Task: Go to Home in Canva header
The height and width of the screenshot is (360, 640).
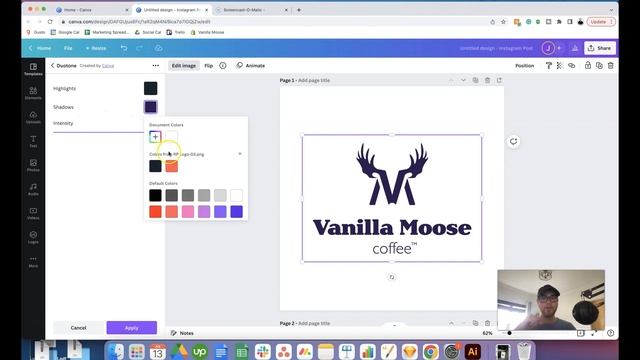Action: click(40, 48)
